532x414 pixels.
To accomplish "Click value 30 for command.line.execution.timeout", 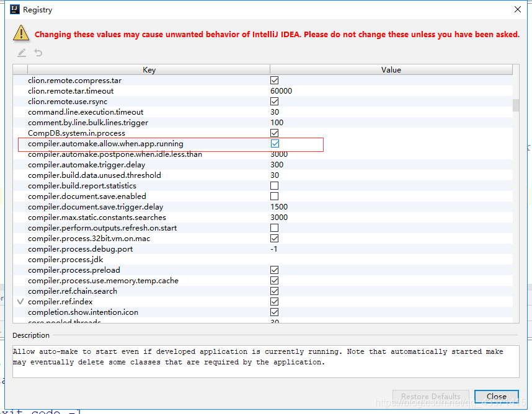I will click(275, 112).
